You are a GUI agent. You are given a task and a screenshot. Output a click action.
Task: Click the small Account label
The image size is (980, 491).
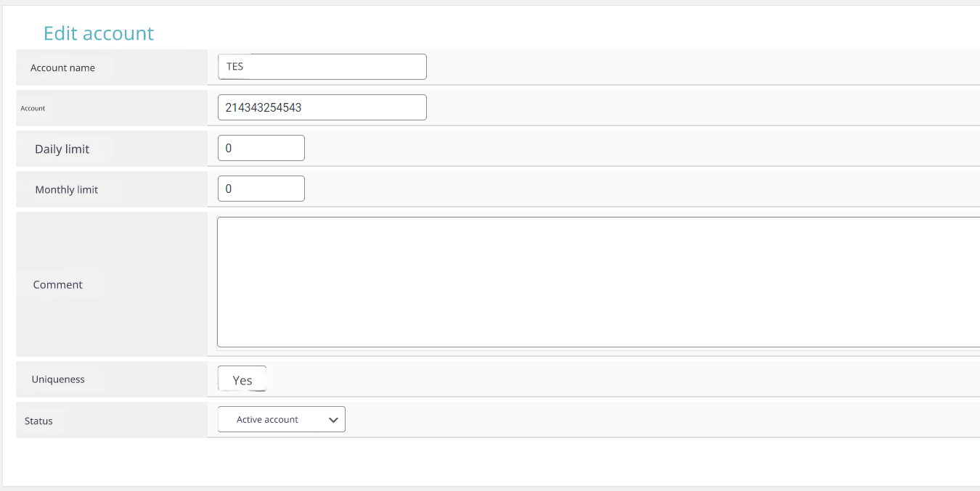click(x=33, y=109)
